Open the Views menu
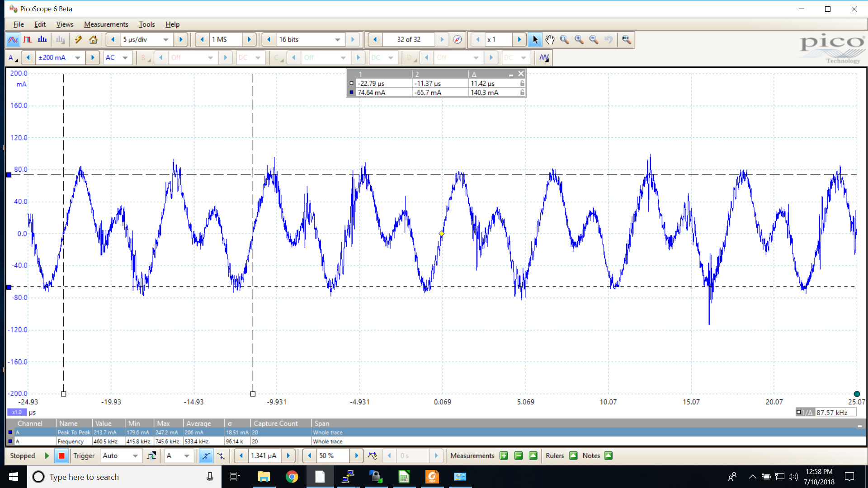 click(65, 24)
